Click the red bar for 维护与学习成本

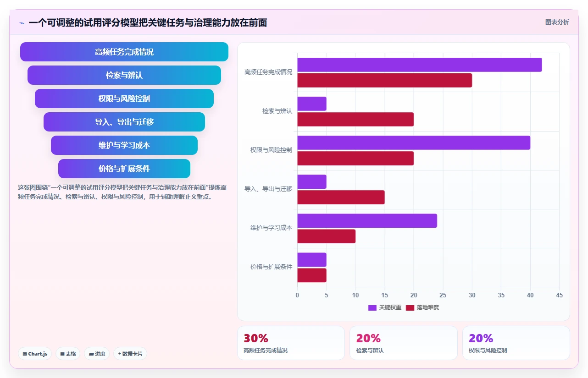(327, 236)
